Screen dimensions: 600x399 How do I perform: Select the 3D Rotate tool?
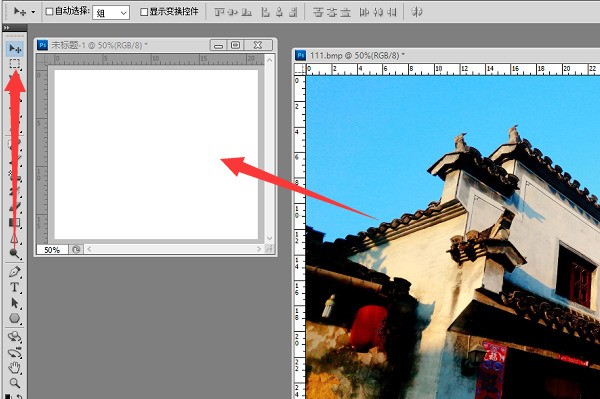[x=15, y=336]
